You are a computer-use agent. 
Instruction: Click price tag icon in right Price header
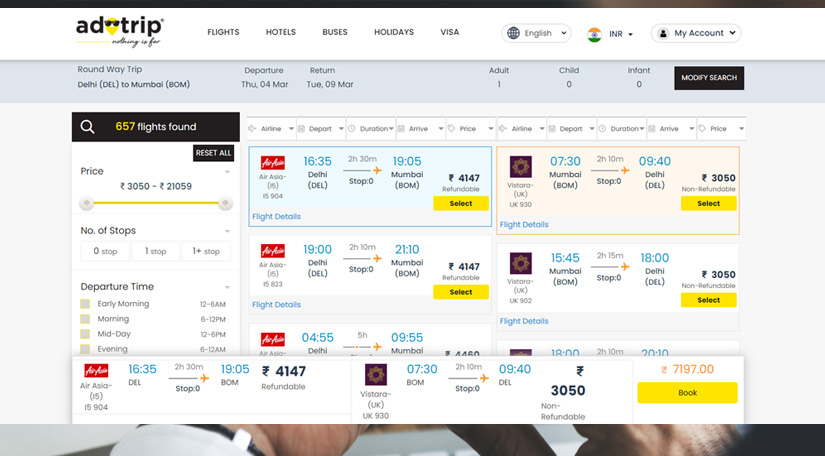point(701,128)
